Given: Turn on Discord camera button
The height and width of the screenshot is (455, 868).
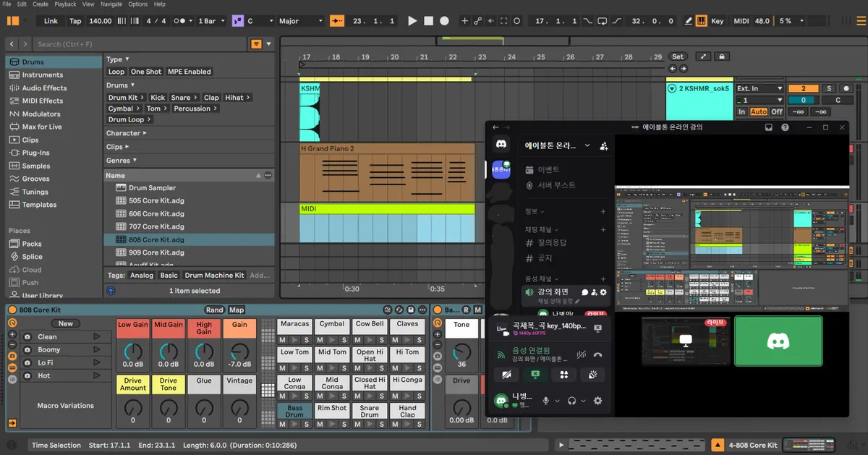Looking at the screenshot, I should pos(506,375).
